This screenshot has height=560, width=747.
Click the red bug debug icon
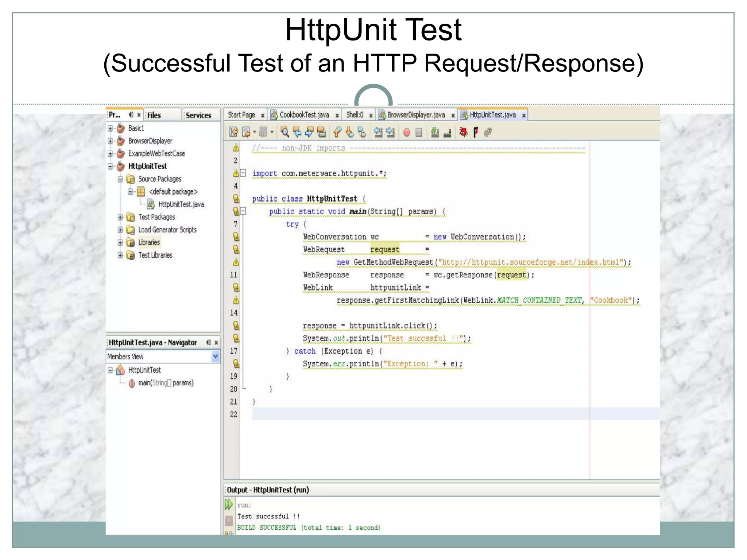[x=463, y=132]
